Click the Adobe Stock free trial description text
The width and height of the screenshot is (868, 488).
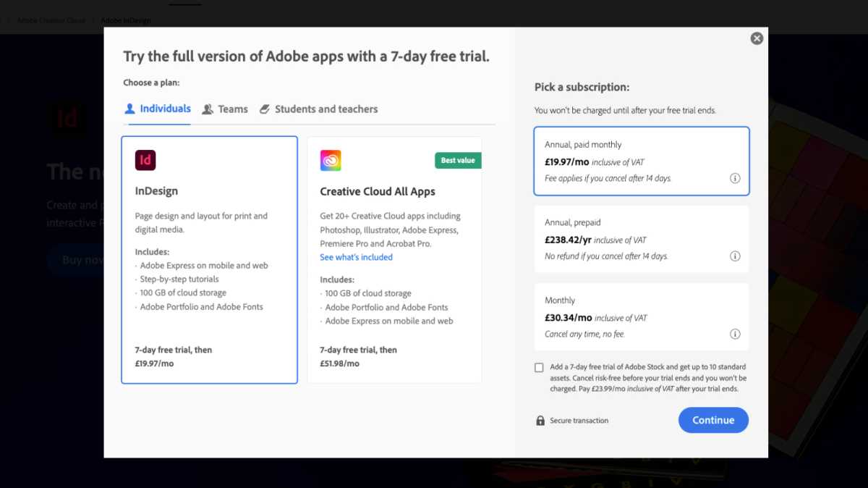click(648, 378)
